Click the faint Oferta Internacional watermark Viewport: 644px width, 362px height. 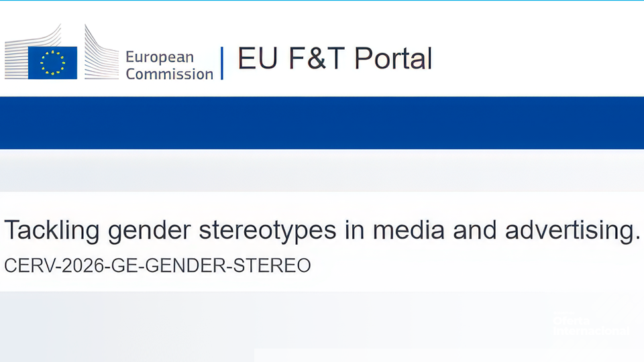590,326
